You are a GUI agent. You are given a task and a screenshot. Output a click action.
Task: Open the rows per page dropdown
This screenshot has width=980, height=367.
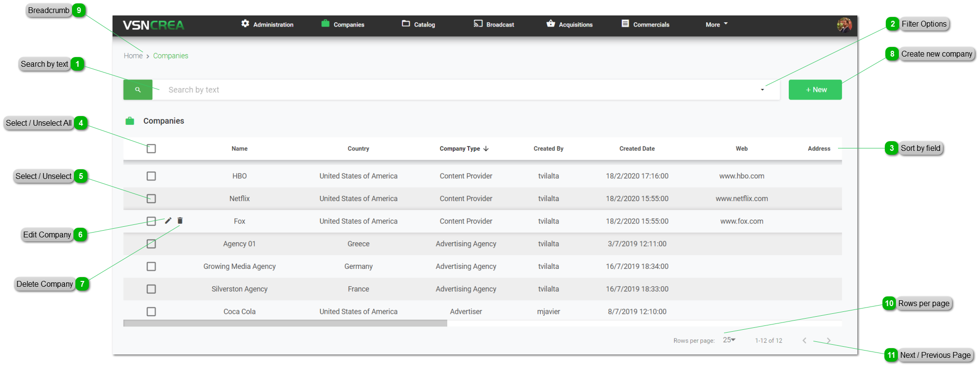pyautogui.click(x=729, y=340)
